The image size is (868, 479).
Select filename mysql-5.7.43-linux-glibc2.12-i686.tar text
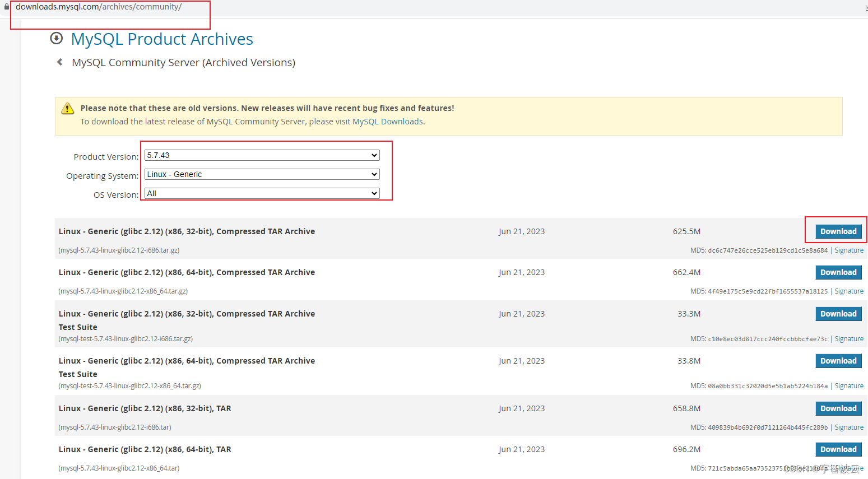(x=115, y=427)
